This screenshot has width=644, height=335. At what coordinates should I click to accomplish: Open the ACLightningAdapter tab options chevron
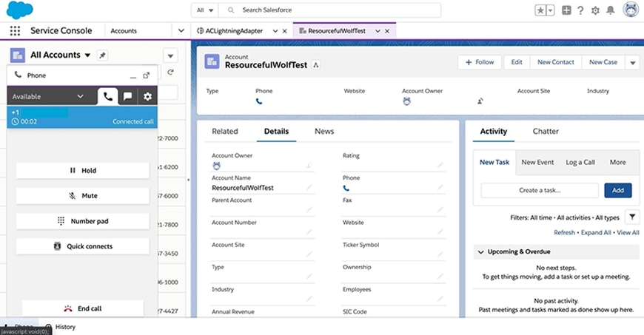coord(275,31)
